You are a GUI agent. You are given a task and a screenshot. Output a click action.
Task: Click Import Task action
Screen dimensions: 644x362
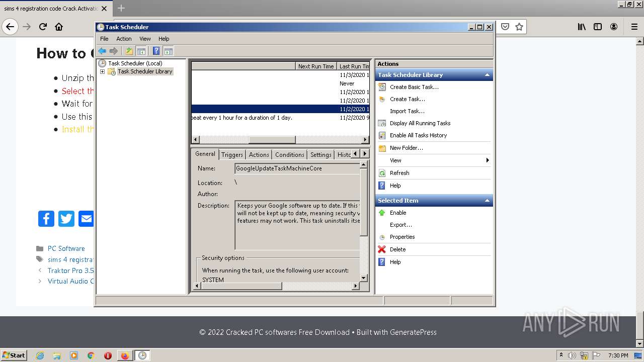tap(407, 111)
